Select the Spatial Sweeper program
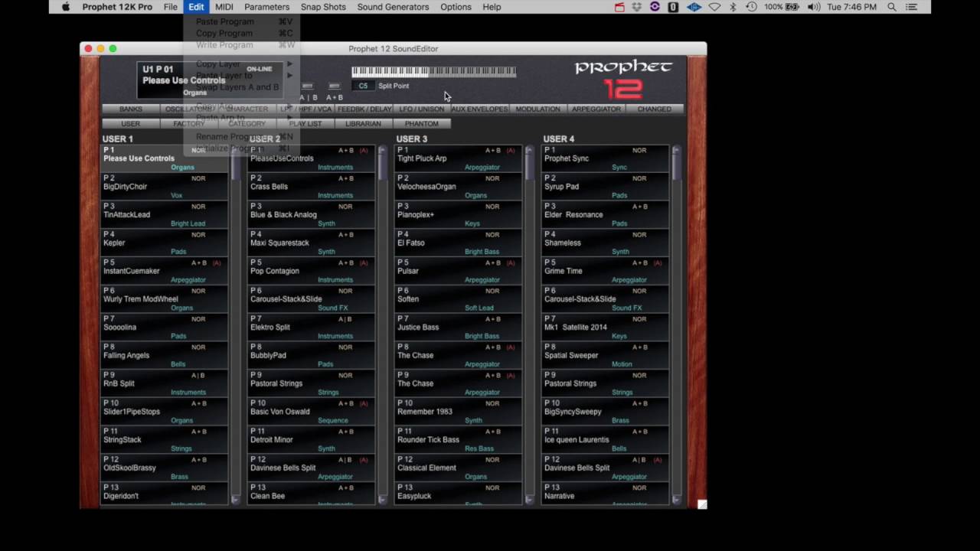 click(x=606, y=356)
